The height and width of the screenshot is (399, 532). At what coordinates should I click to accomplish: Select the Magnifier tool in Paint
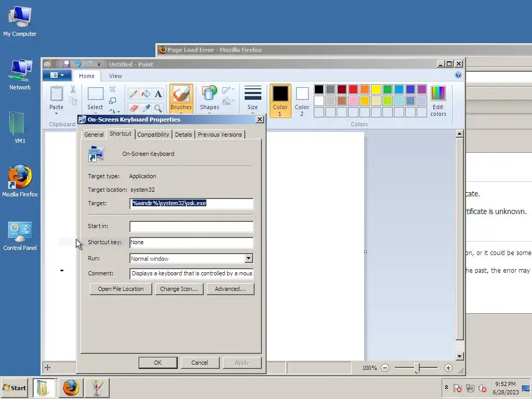[158, 108]
